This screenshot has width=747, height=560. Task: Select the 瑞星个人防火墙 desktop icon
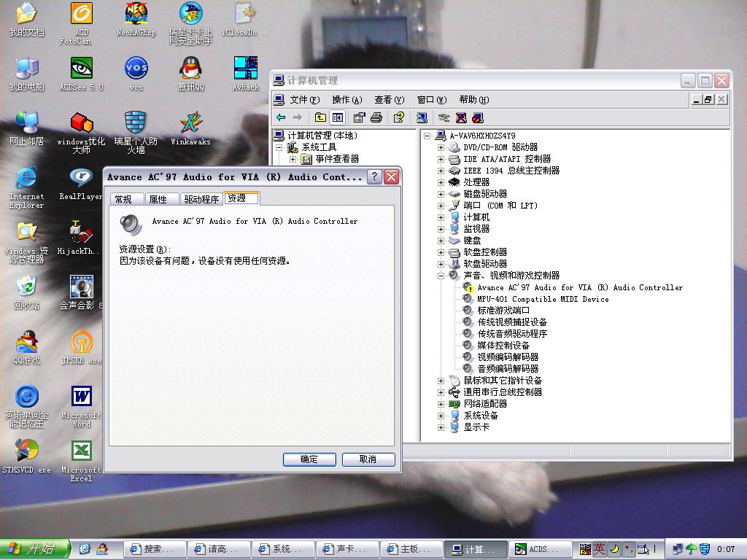point(136,133)
